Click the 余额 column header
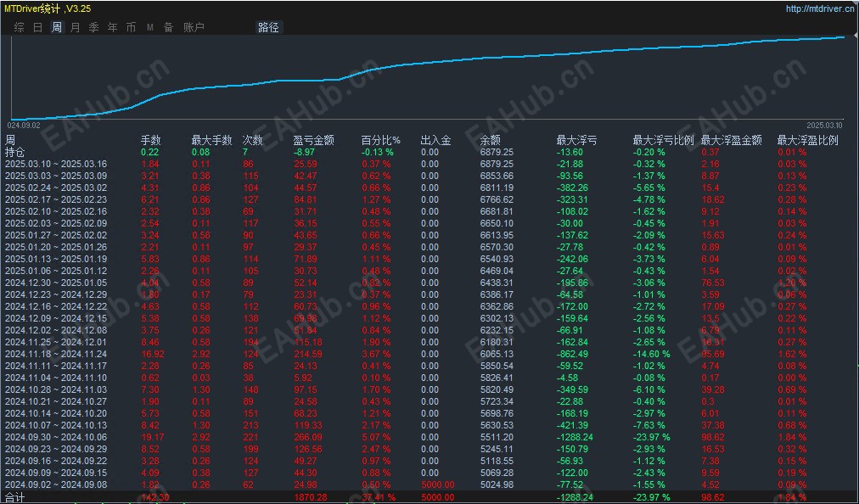 (490, 140)
